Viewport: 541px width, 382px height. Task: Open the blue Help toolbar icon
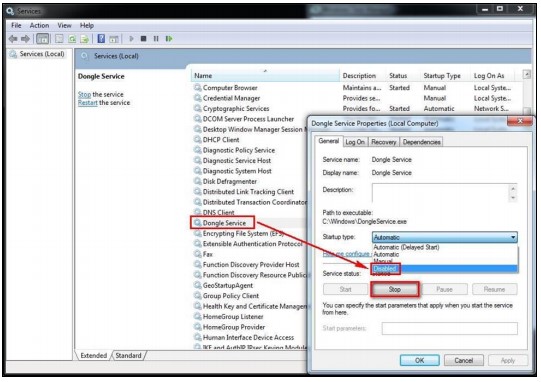[101, 39]
